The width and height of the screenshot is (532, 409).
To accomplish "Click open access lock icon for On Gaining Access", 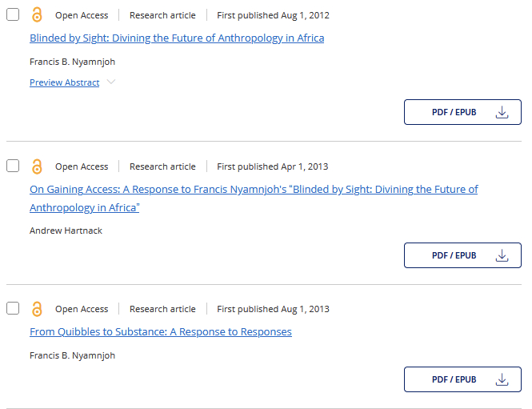I will pos(37,166).
